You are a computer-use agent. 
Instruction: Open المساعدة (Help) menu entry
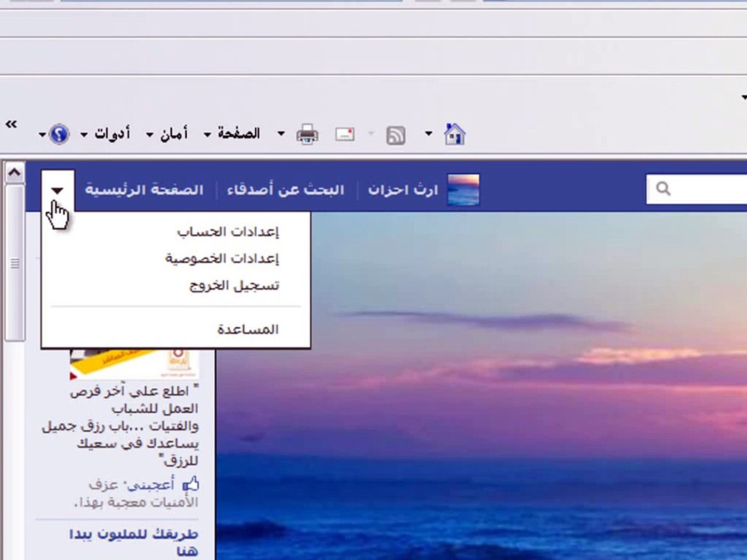click(x=248, y=329)
